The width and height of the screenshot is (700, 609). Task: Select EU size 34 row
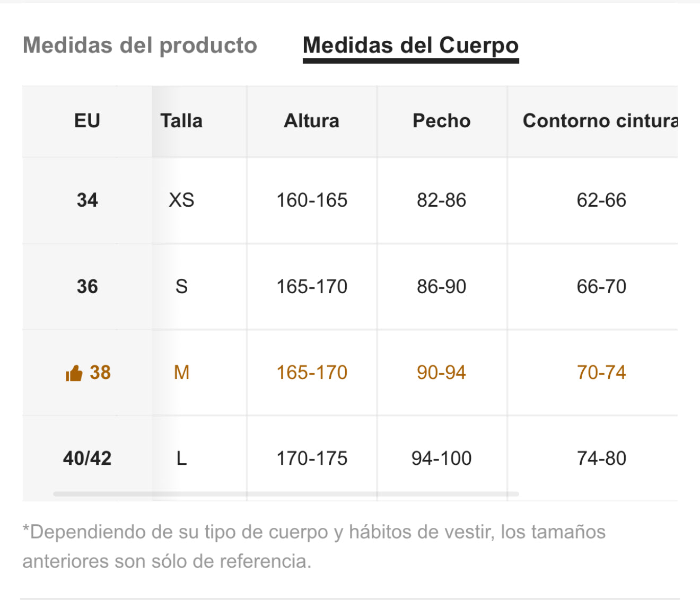[x=350, y=200]
